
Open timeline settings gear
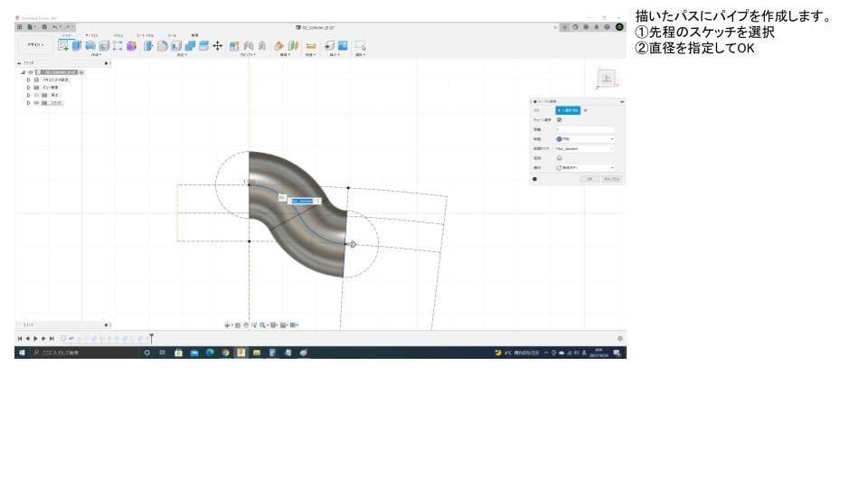pyautogui.click(x=620, y=339)
